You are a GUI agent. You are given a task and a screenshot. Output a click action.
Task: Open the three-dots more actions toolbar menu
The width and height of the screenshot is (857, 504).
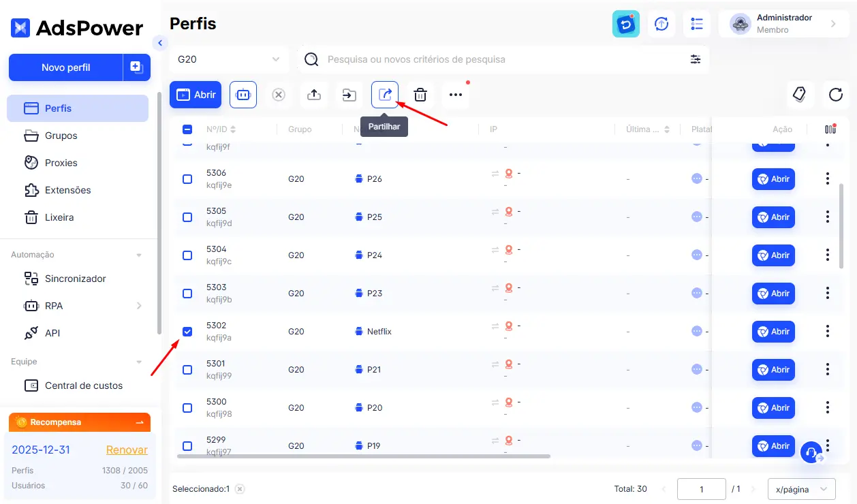coord(456,95)
